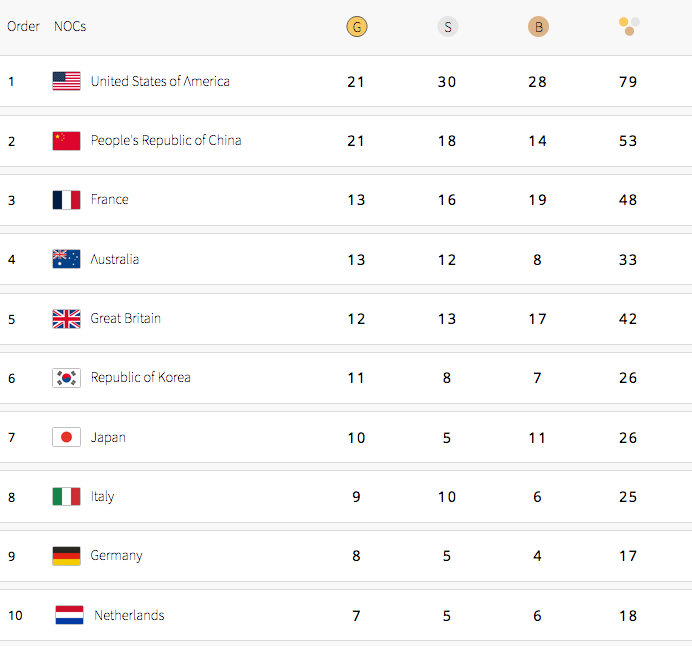Click Great Britain's total medal count 42
This screenshot has width=692, height=646.
(628, 319)
